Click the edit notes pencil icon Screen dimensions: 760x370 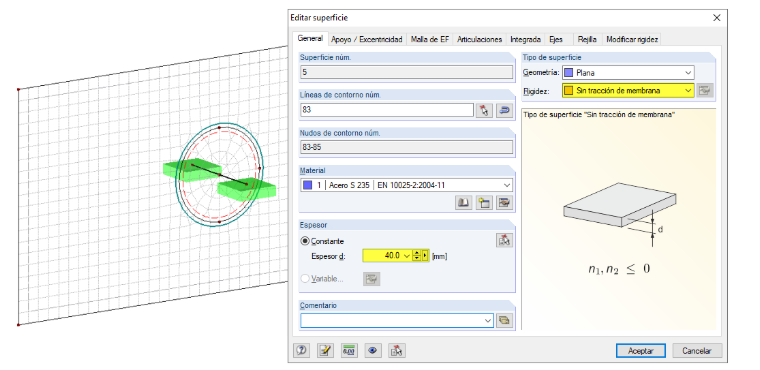(325, 350)
